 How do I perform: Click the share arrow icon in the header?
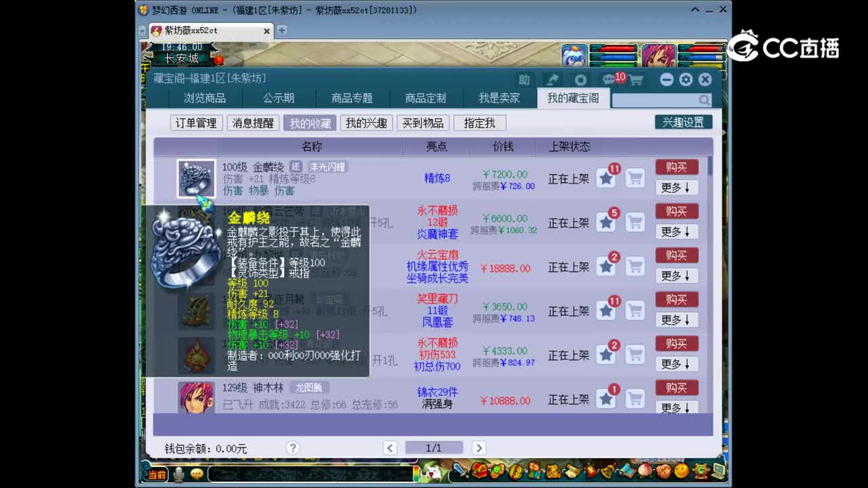(553, 80)
